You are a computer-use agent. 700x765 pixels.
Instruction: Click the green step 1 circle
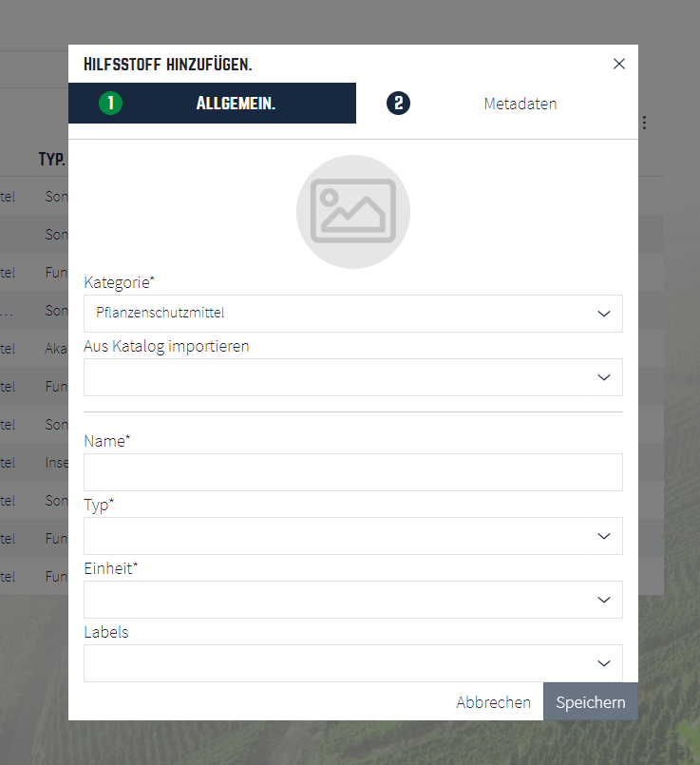coord(111,104)
